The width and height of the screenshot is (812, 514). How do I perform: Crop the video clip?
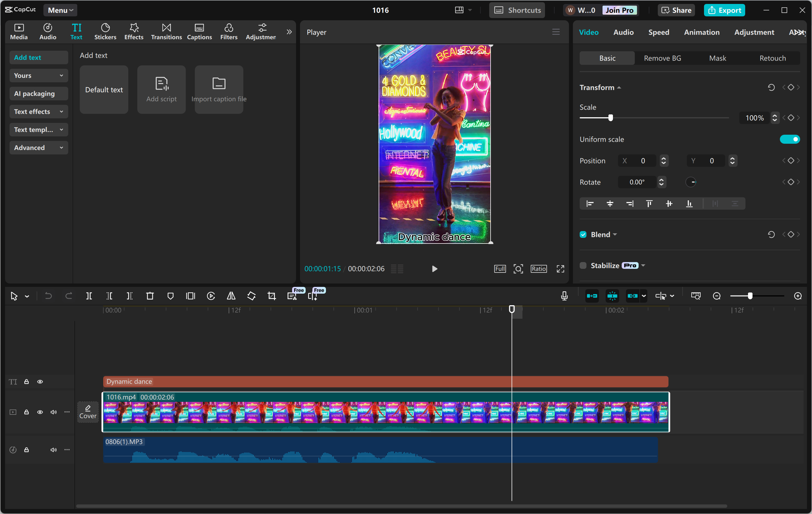click(272, 296)
